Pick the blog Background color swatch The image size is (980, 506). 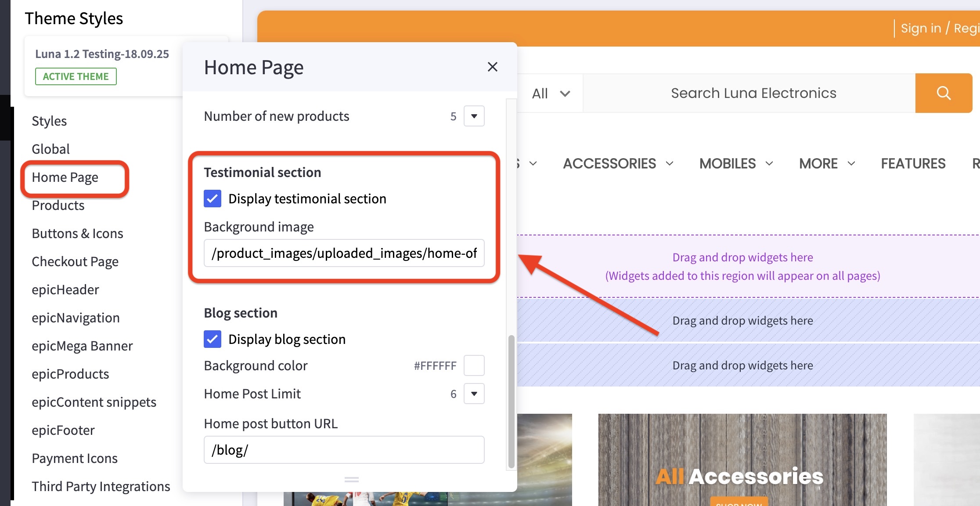pos(474,365)
